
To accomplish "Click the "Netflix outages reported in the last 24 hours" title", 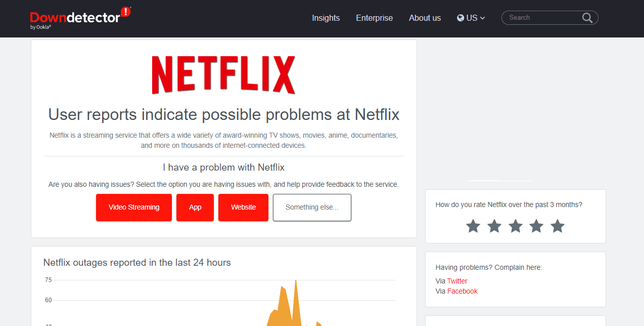I will [137, 263].
